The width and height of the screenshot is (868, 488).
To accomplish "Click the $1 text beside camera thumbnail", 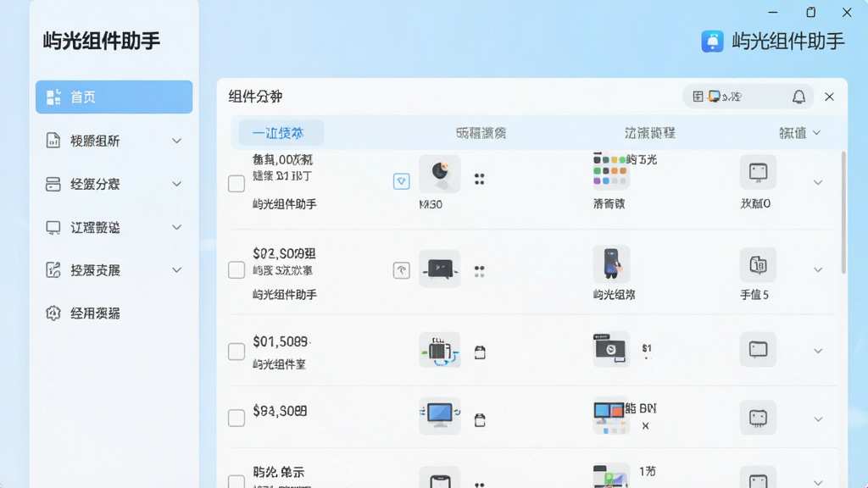I will tap(647, 348).
